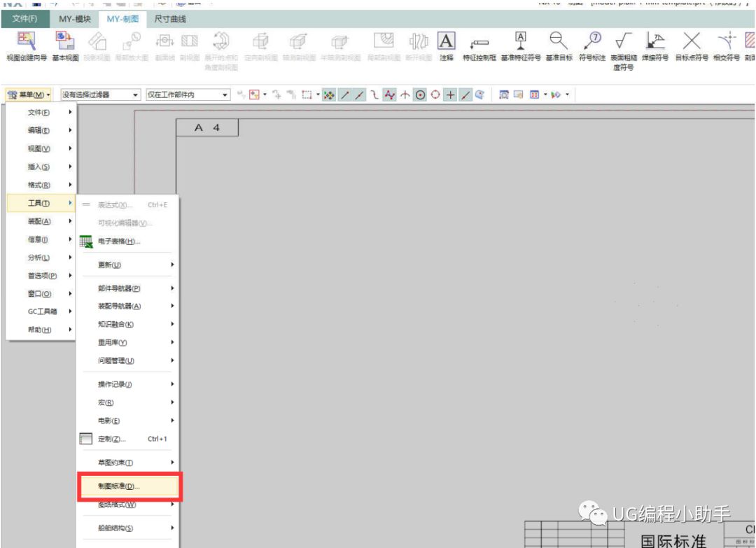Choose 定制(Z)... from the Tools submenu

pyautogui.click(x=128, y=439)
